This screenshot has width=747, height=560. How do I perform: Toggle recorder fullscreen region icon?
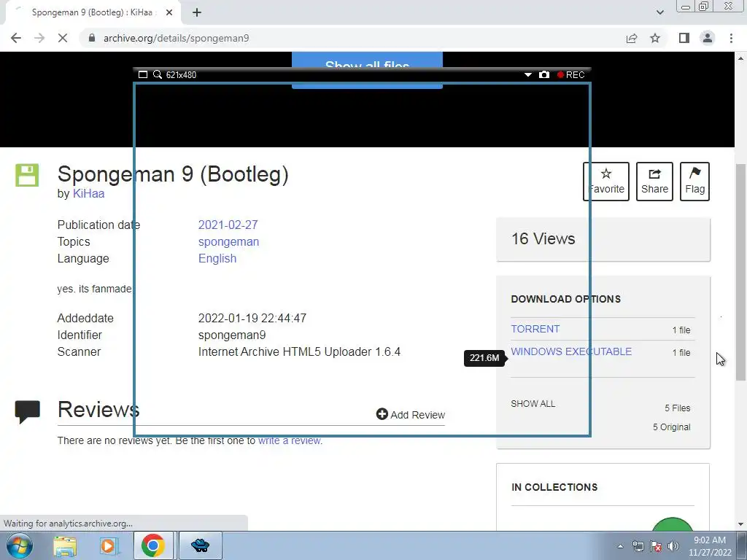[x=142, y=74]
